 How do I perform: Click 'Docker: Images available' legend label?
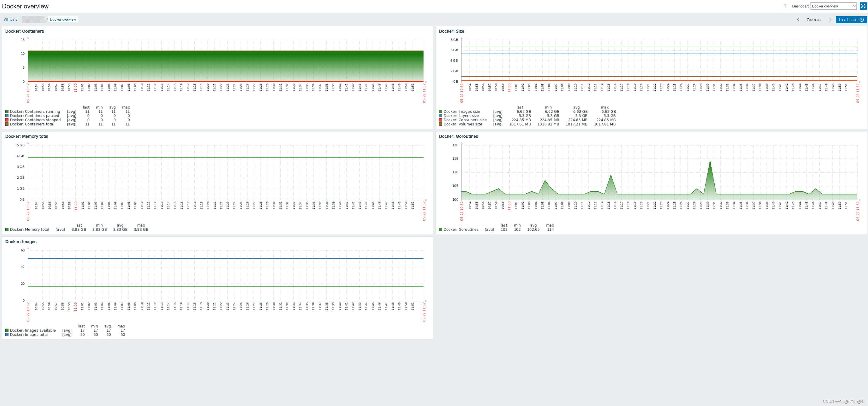(33, 330)
